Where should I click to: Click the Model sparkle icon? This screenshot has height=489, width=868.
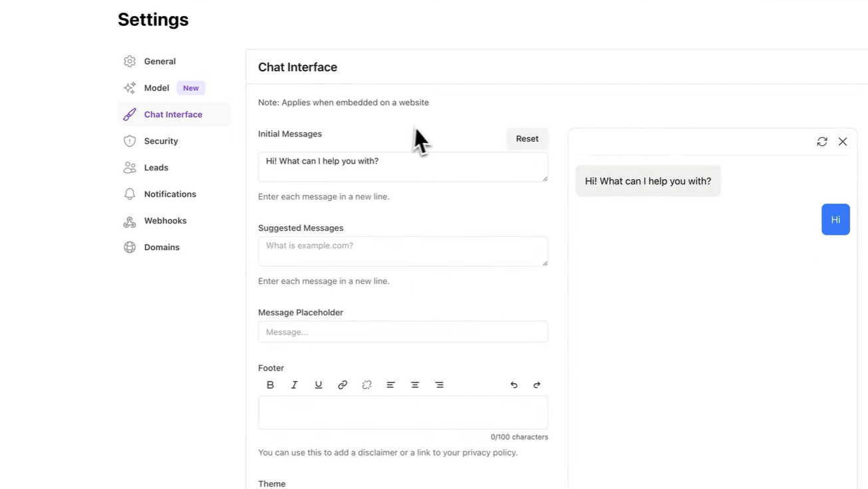coord(130,88)
